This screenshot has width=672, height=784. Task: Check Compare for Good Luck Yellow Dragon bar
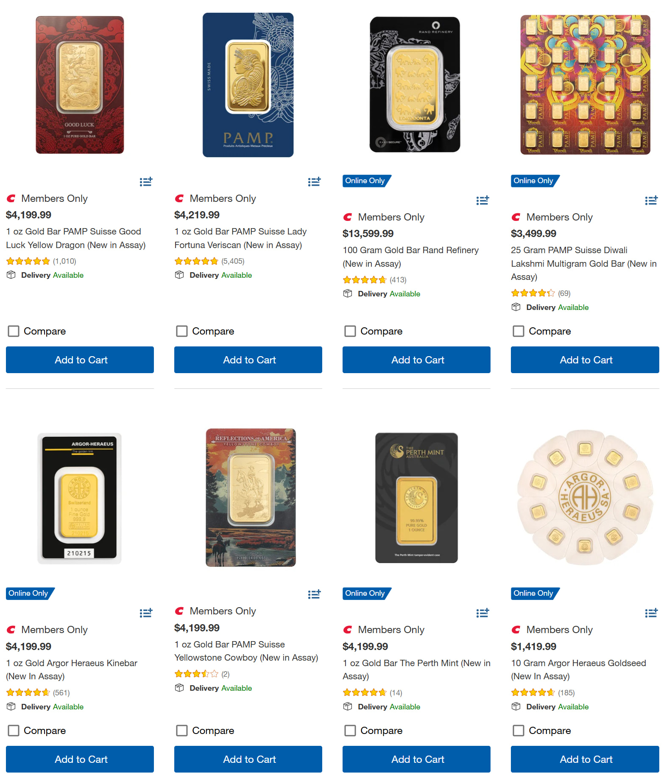(14, 331)
